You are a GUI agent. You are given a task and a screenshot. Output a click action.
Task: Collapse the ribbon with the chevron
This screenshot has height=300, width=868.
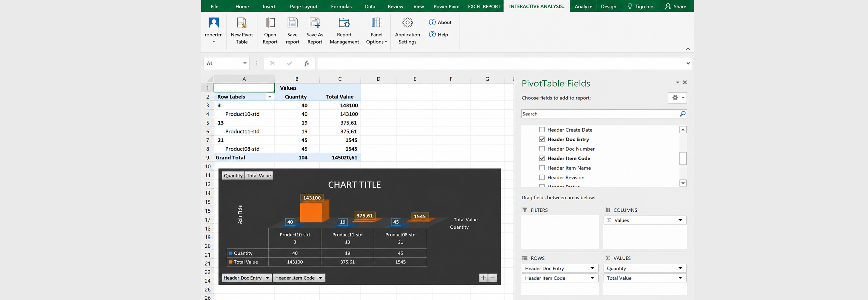(x=688, y=49)
